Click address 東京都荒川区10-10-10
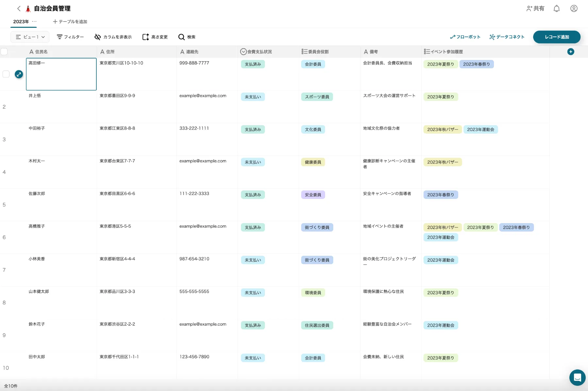 point(121,63)
